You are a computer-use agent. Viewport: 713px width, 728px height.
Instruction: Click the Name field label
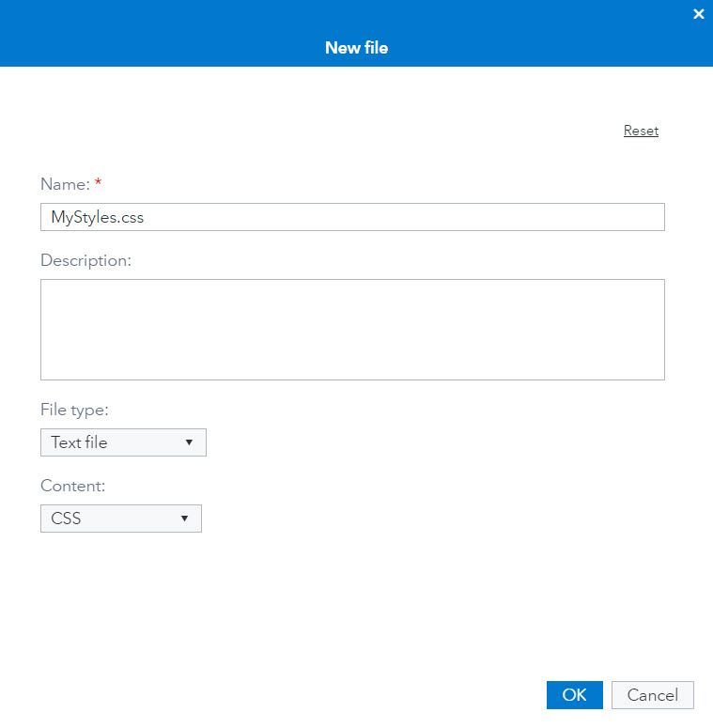(x=65, y=184)
